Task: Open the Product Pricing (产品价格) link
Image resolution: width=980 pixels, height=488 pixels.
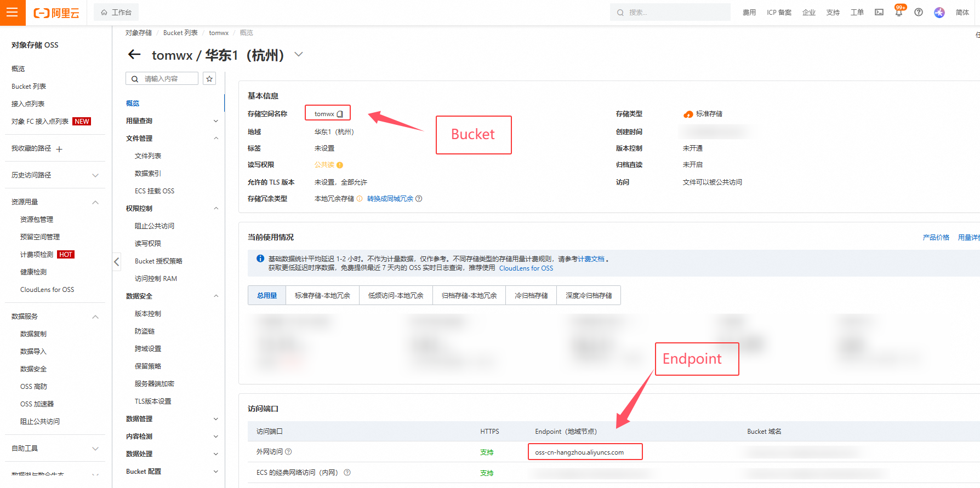Action: pyautogui.click(x=936, y=238)
